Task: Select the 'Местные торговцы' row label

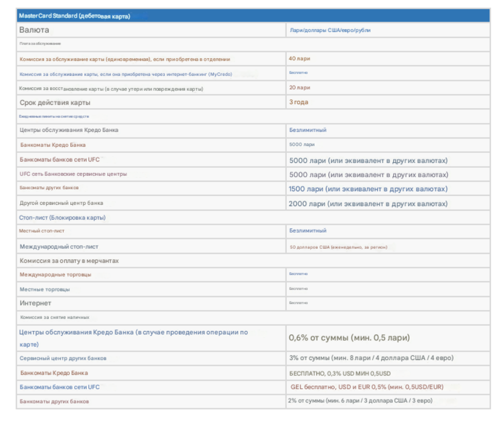Action: [45, 289]
